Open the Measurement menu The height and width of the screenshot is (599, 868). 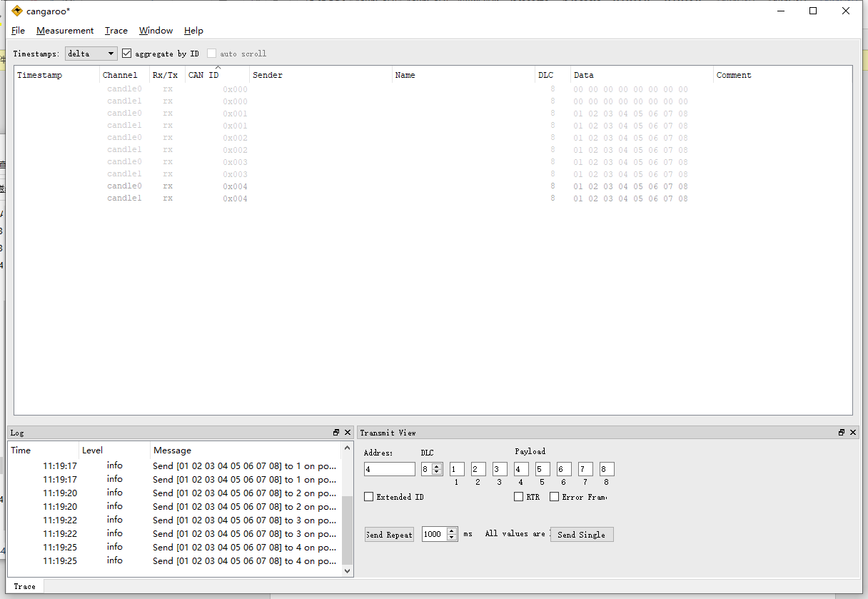(65, 31)
